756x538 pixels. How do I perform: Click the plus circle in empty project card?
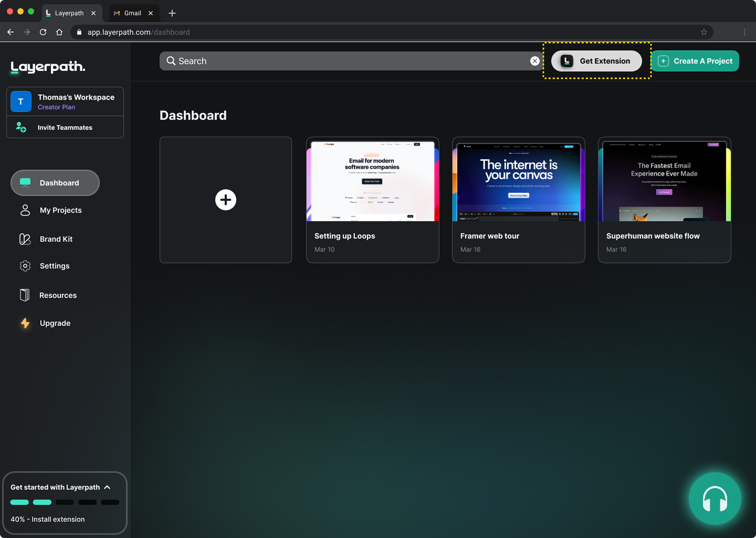[225, 200]
